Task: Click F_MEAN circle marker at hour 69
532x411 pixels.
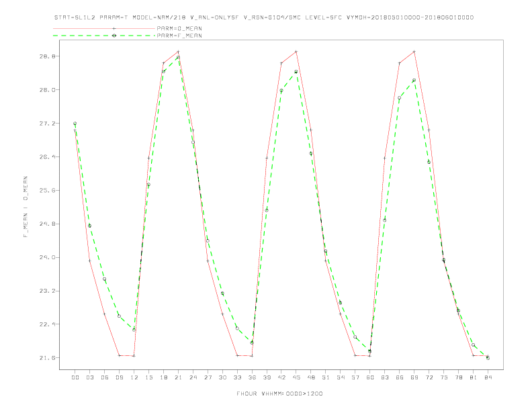Action: click(x=414, y=81)
